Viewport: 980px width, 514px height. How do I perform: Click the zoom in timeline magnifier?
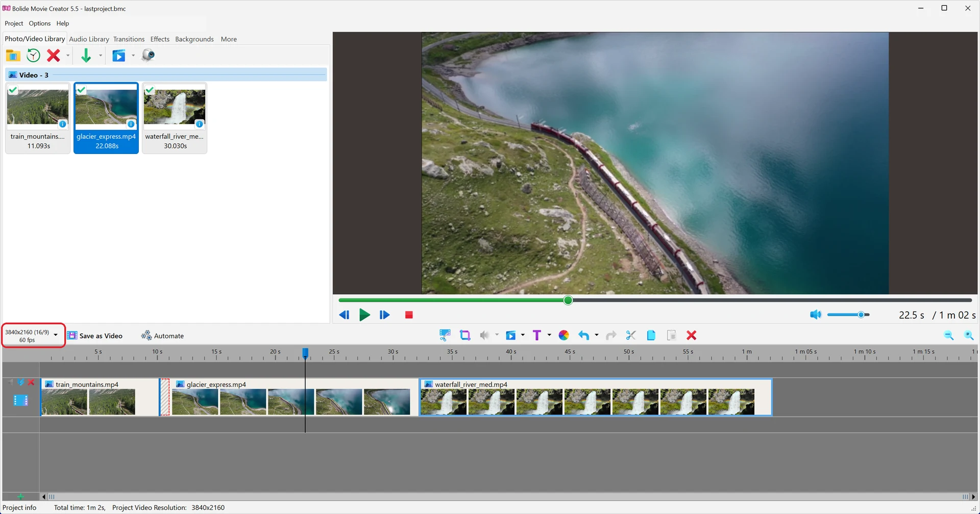point(969,335)
